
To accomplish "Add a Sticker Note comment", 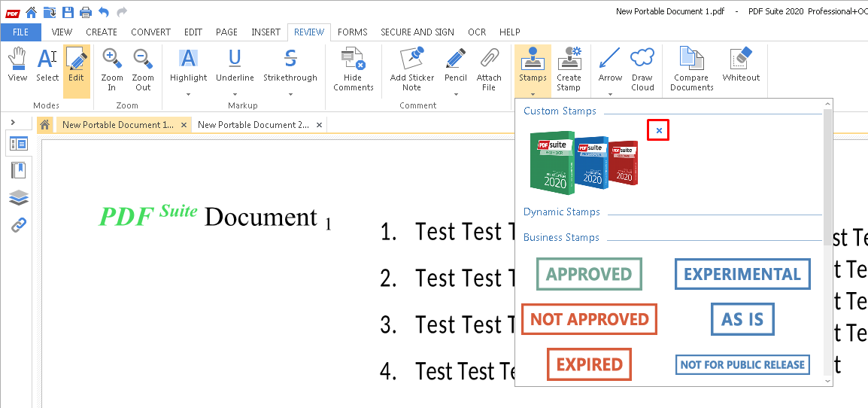I will 412,70.
